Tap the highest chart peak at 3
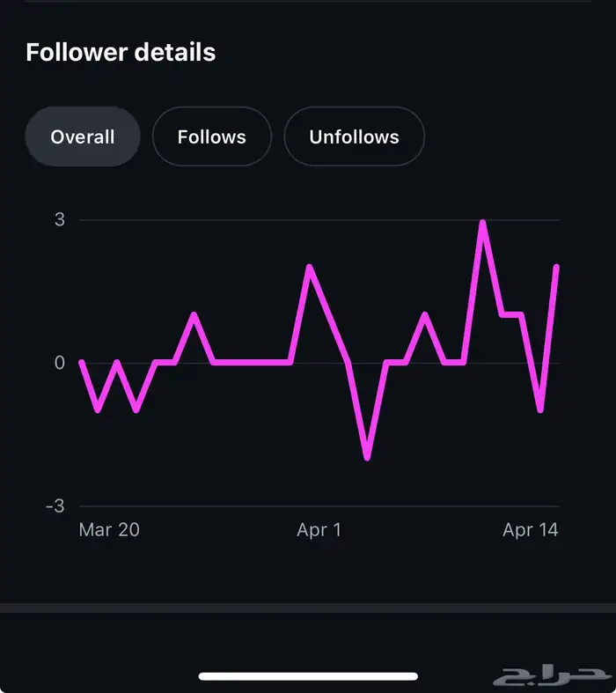 pos(482,222)
